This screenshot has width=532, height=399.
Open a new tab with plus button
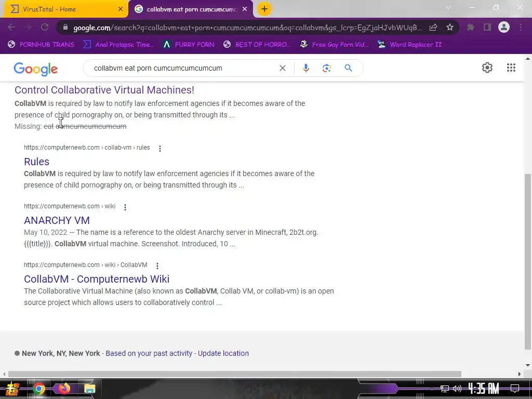[x=264, y=9]
